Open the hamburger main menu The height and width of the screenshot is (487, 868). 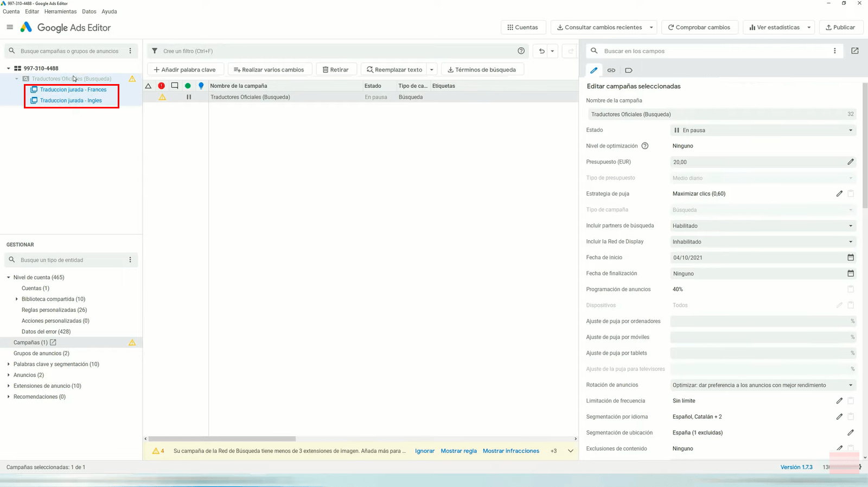pyautogui.click(x=10, y=27)
